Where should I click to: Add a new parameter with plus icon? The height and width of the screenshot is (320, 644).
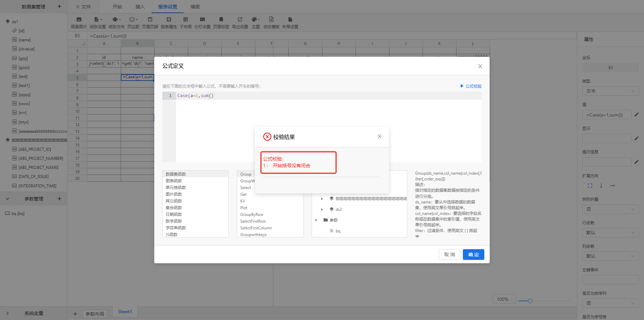[59, 199]
